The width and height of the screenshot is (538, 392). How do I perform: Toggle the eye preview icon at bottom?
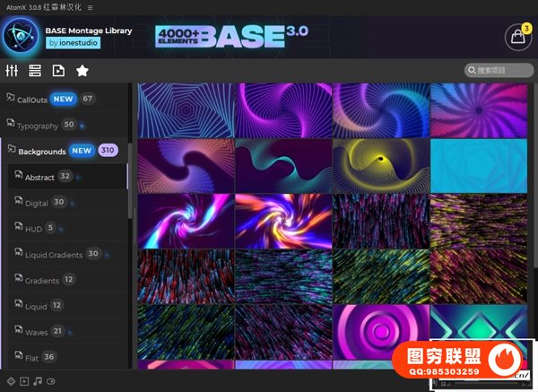point(51,381)
